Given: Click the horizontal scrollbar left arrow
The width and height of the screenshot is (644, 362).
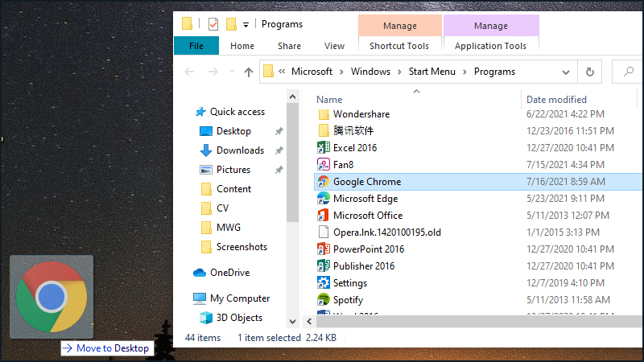Looking at the screenshot, I should click(x=309, y=322).
